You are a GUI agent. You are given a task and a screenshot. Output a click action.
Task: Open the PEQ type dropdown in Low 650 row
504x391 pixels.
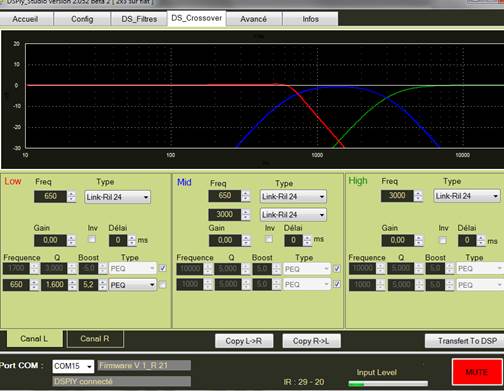coord(133,285)
